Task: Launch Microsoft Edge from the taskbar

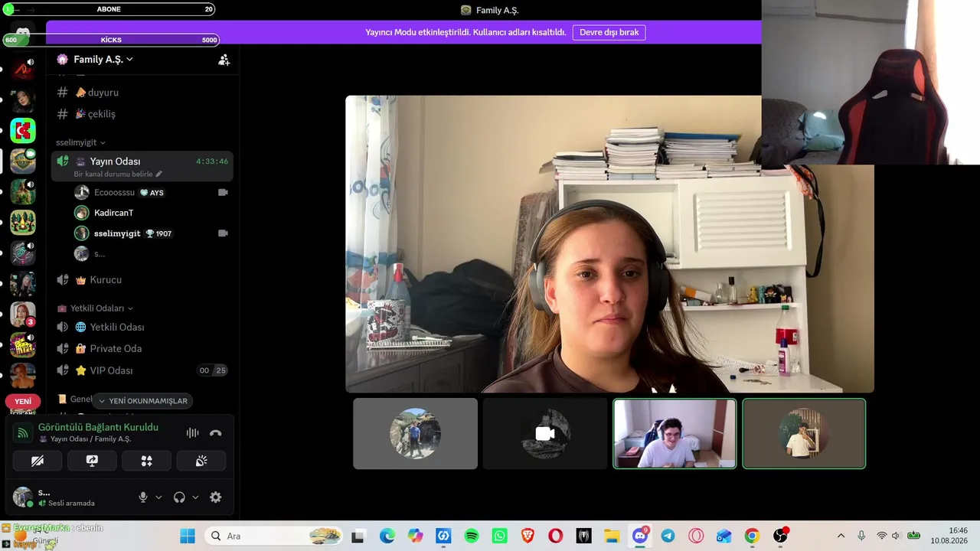Action: tap(387, 536)
